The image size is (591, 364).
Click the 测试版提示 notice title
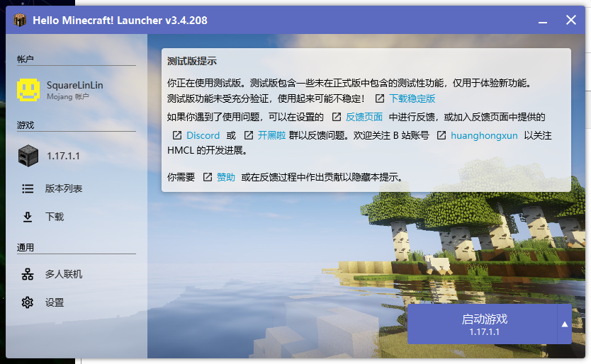pyautogui.click(x=192, y=61)
